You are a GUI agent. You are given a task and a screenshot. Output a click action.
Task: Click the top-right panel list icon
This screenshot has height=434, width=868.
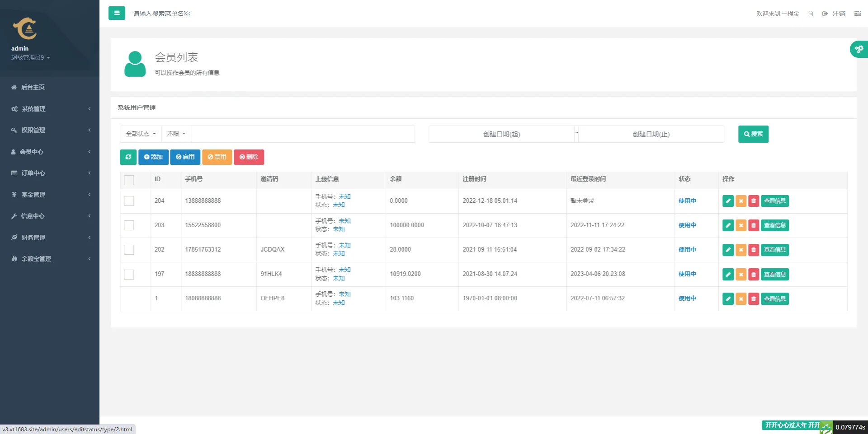pos(857,14)
